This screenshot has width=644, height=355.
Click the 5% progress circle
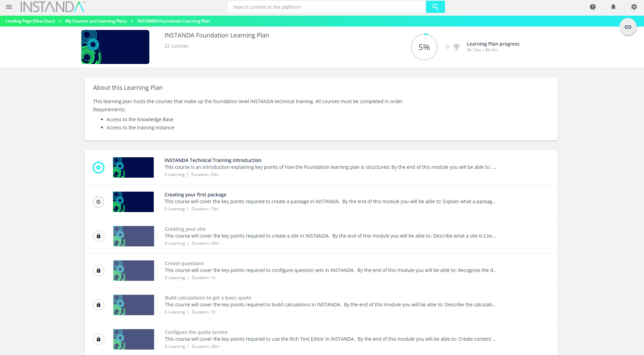(424, 47)
